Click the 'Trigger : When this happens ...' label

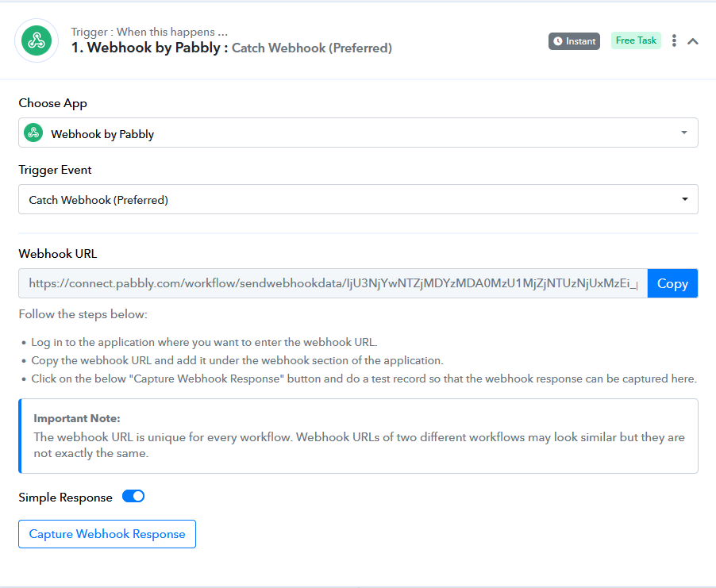[149, 32]
